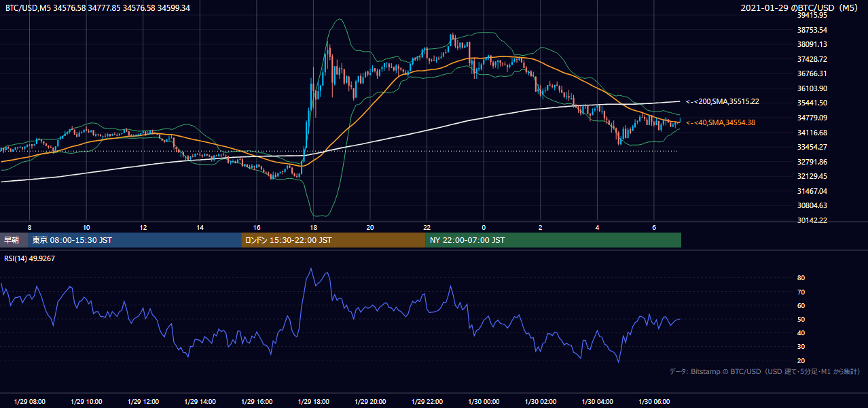Click hour tick 22 under the price chart
Screen dimensions: 868x408
tap(427, 227)
